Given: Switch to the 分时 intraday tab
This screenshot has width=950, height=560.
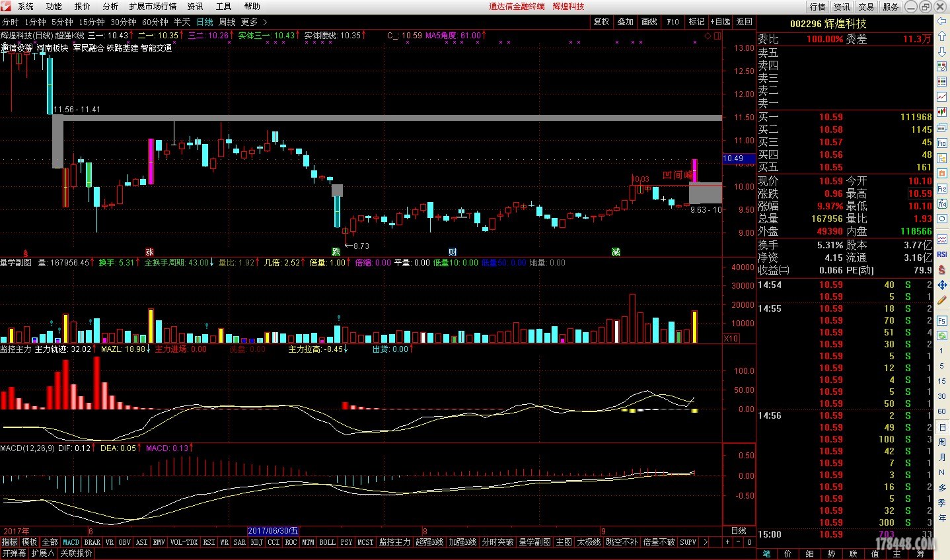Looking at the screenshot, I should pos(11,22).
